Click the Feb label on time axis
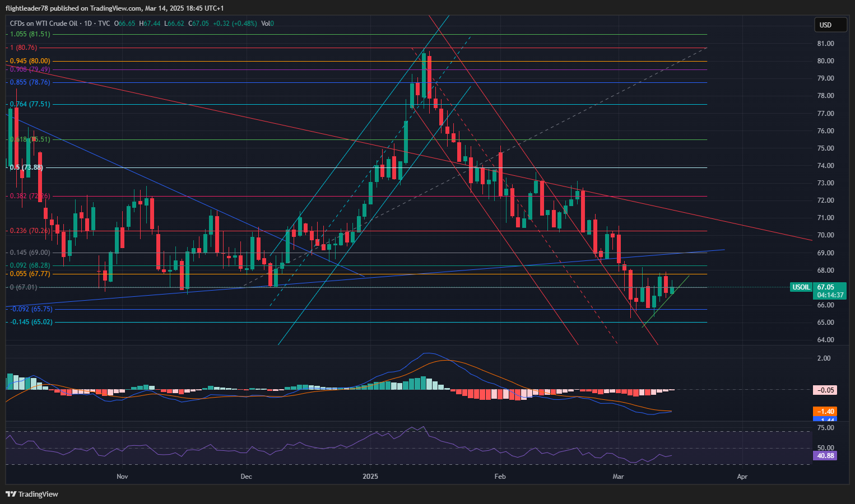This screenshot has width=855, height=504. pos(500,477)
